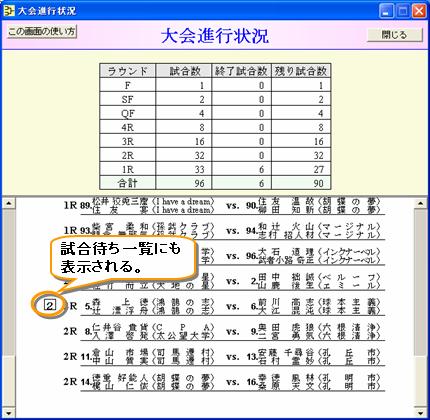Click the right scrollbar down arrow

tap(421, 413)
